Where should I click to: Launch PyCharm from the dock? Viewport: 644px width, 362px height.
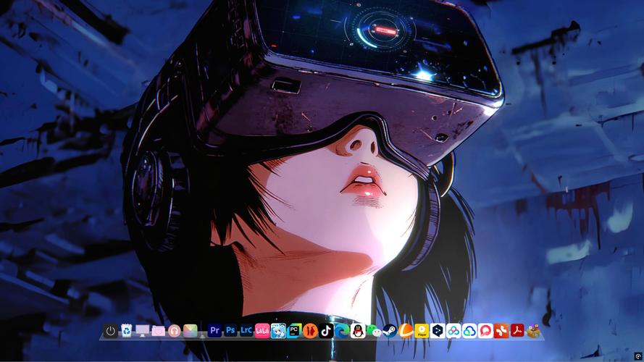[294, 331]
